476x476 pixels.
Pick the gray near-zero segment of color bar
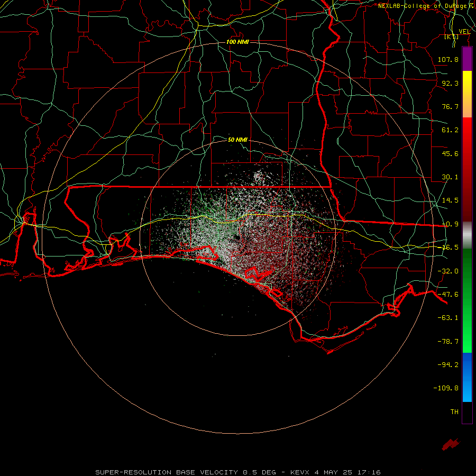pyautogui.click(x=467, y=235)
